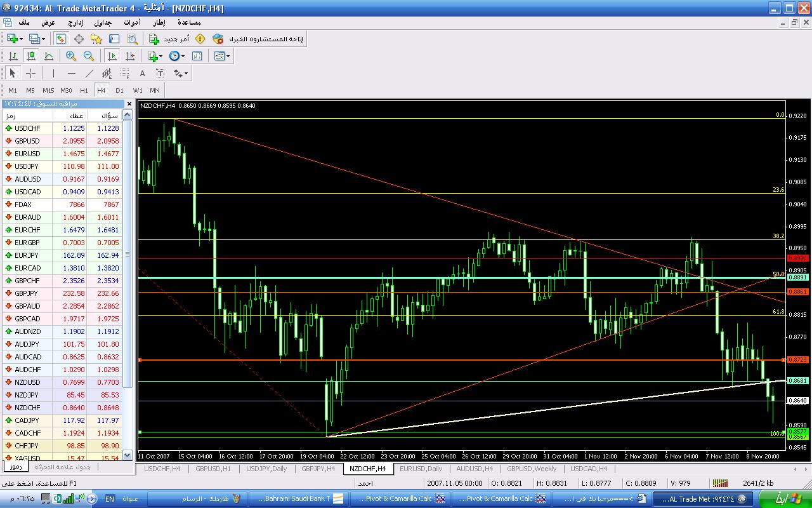Image resolution: width=812 pixels, height=508 pixels.
Task: Click the أمر جديد new order button
Action: coord(169,39)
